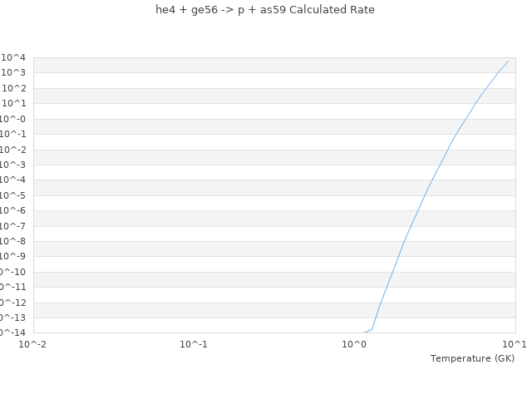Click the 10^4 y-axis tick label
This screenshot has width=532, height=399.
click(x=14, y=57)
